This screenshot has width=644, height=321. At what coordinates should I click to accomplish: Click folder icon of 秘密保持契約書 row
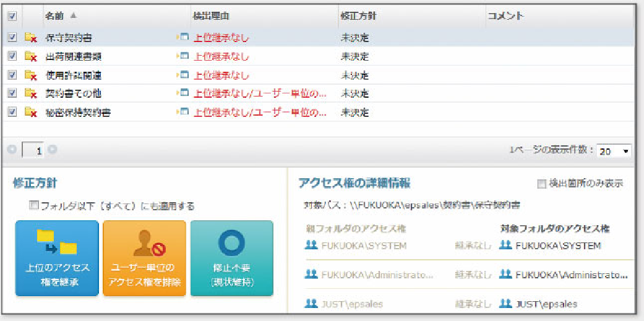pos(31,112)
